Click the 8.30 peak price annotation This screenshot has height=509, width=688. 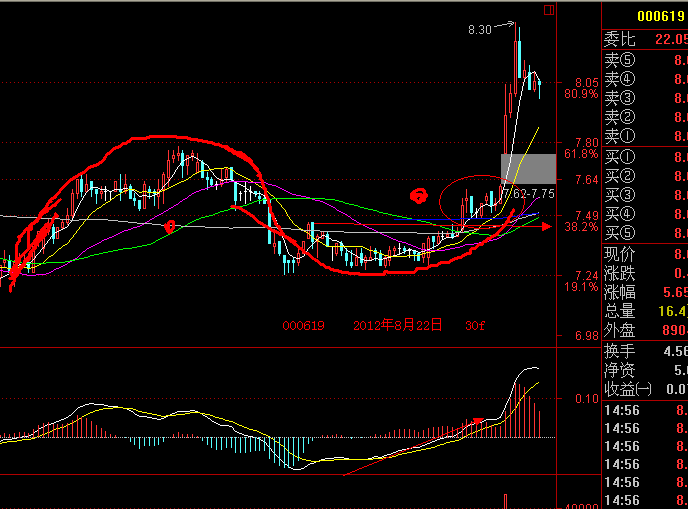click(480, 31)
